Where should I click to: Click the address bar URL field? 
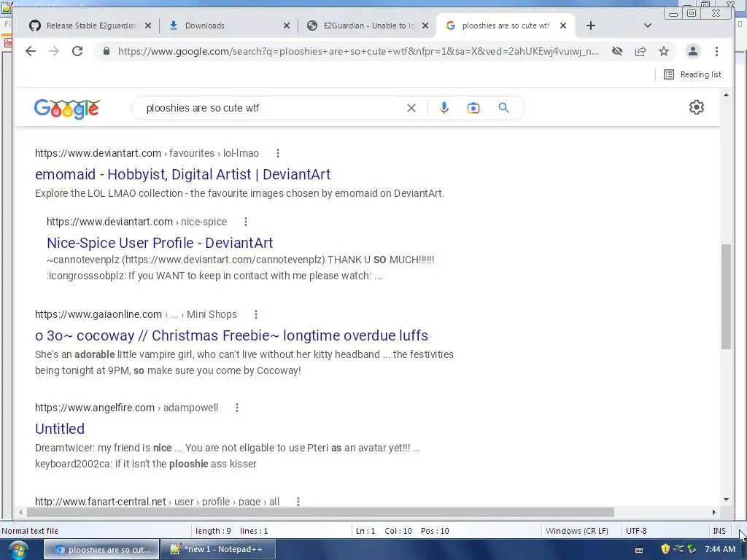[x=358, y=52]
